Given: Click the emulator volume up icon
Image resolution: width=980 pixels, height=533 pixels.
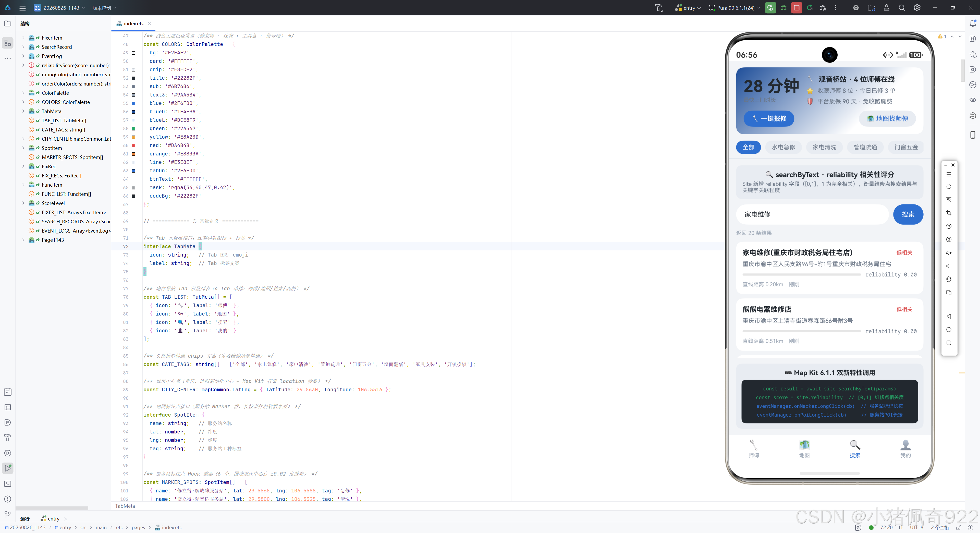Looking at the screenshot, I should click(949, 253).
